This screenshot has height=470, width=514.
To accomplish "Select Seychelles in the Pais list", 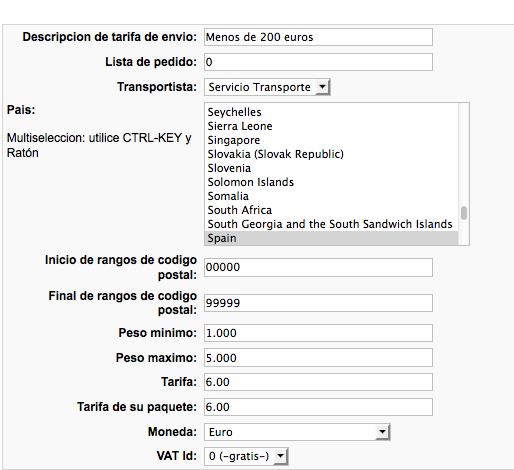I will [331, 112].
